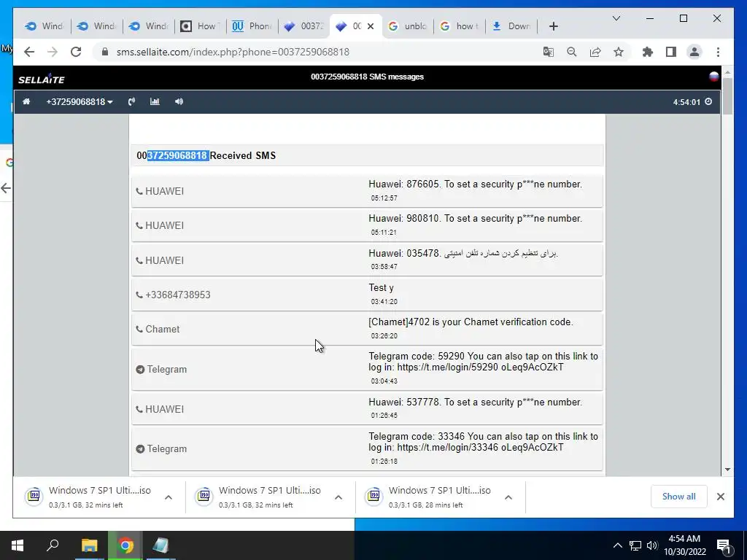Open the volume tray icon
Viewport: 747px width, 560px height.
click(x=652, y=545)
